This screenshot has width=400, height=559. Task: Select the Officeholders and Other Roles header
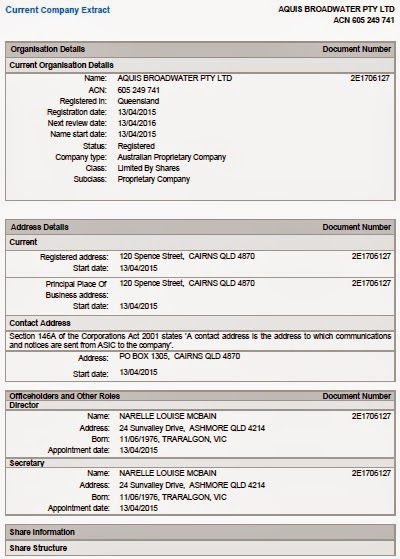coord(65,396)
